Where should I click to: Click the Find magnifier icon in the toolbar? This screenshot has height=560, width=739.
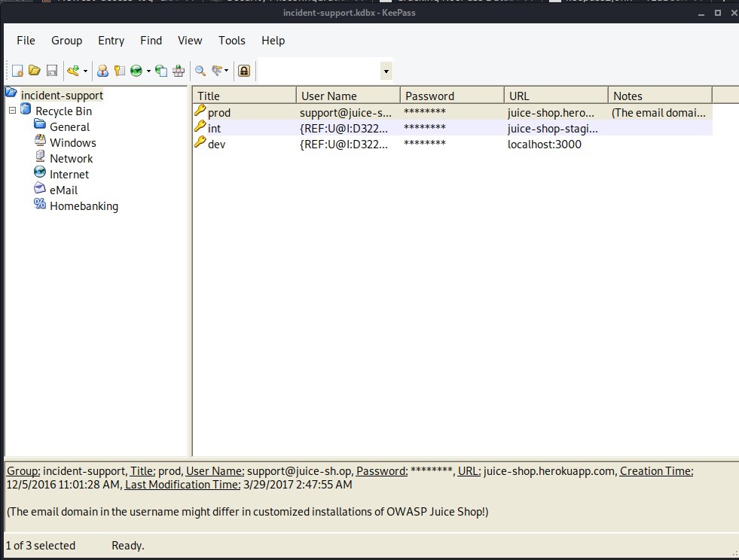click(x=199, y=70)
